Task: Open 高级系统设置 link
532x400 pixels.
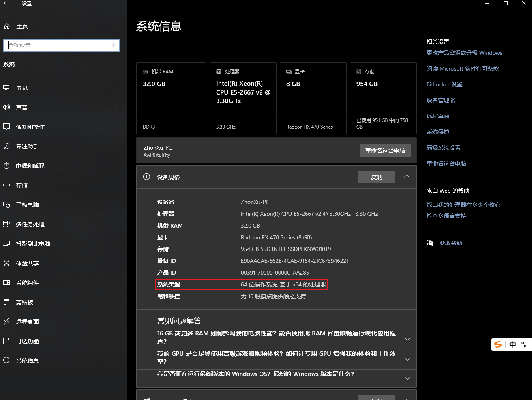Action: point(444,148)
